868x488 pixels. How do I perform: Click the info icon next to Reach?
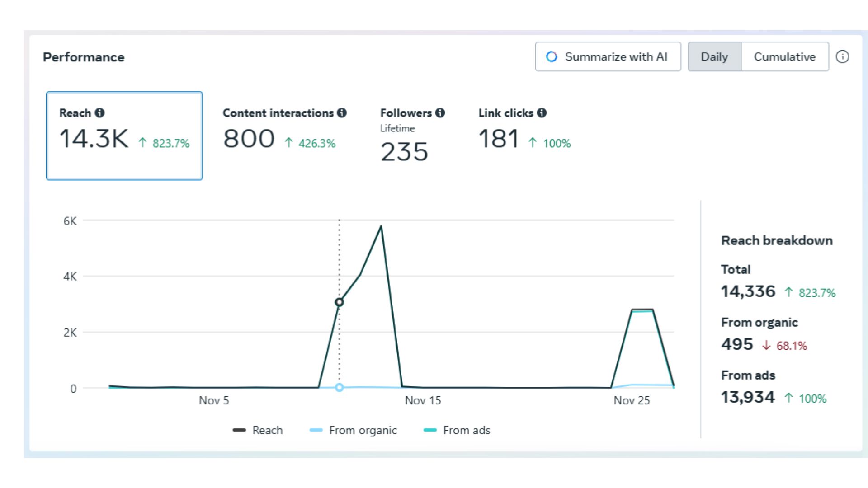[100, 113]
